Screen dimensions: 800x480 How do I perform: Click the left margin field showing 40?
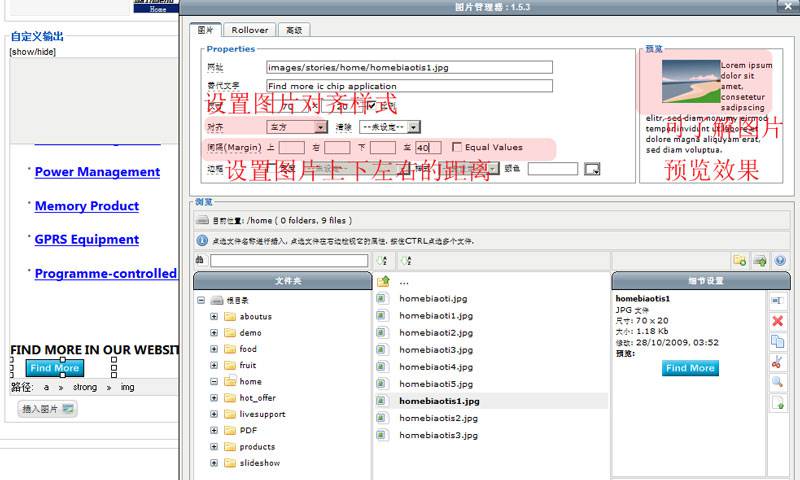(x=428, y=147)
